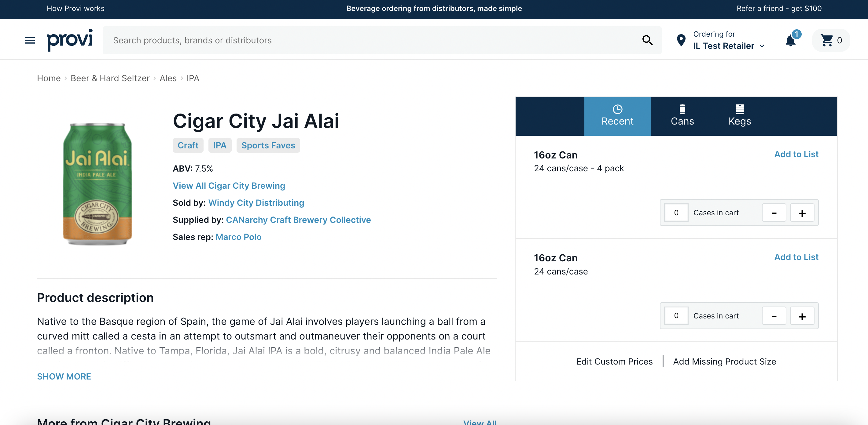Open sales rep Marco Polo link

point(238,237)
